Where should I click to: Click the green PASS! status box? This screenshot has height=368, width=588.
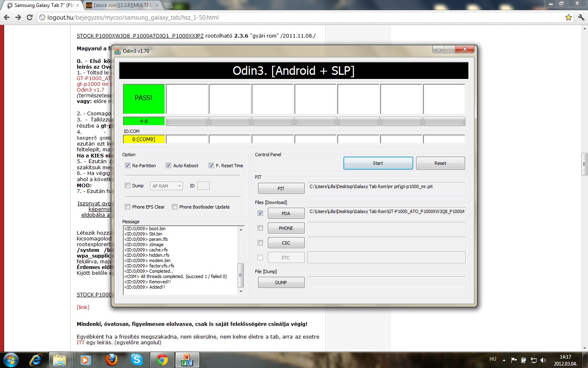144,99
